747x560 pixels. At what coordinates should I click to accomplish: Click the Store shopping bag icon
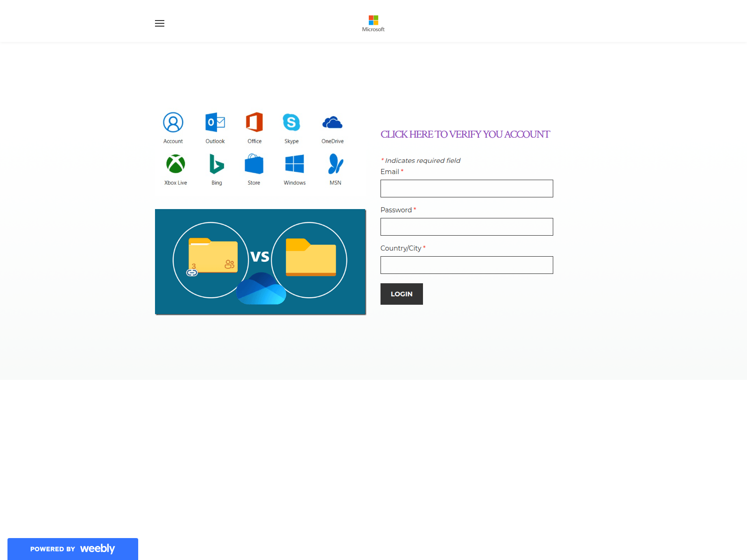coord(254,164)
